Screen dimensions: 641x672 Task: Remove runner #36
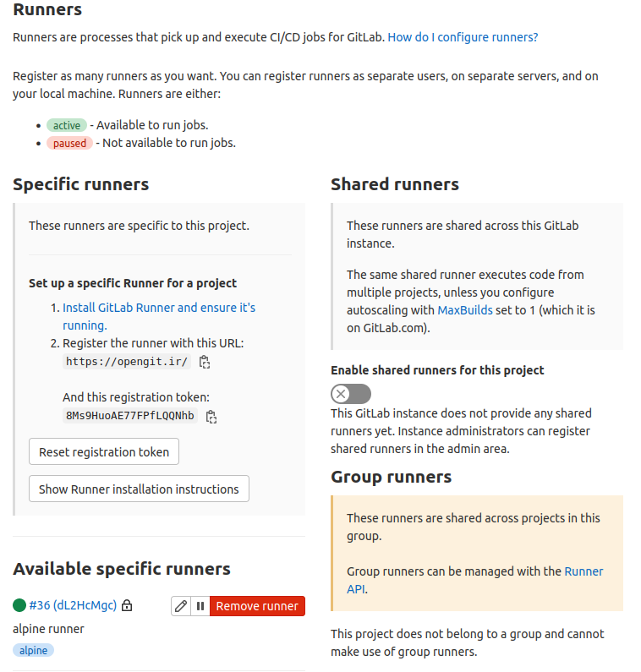pos(257,606)
